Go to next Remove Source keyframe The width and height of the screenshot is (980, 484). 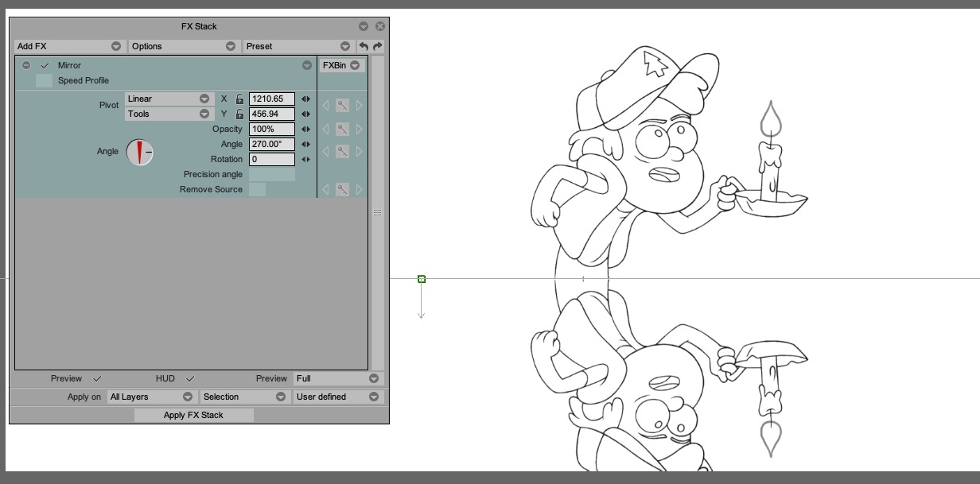click(x=360, y=189)
